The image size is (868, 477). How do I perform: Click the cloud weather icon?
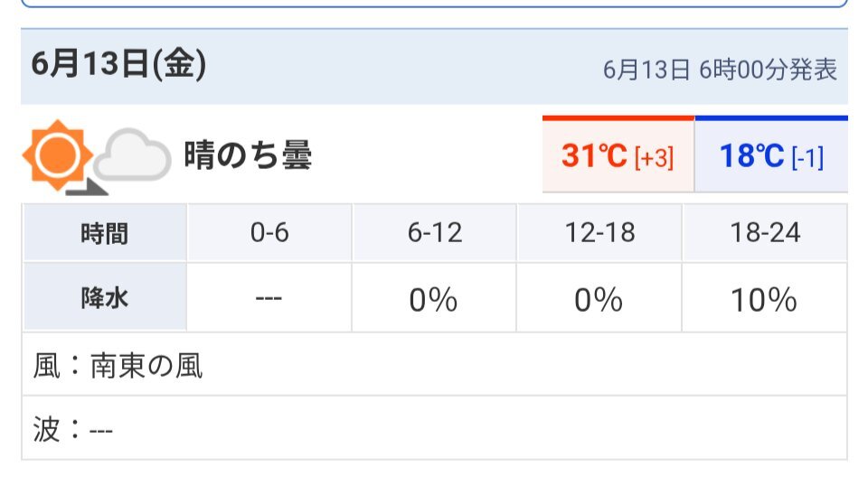132,155
